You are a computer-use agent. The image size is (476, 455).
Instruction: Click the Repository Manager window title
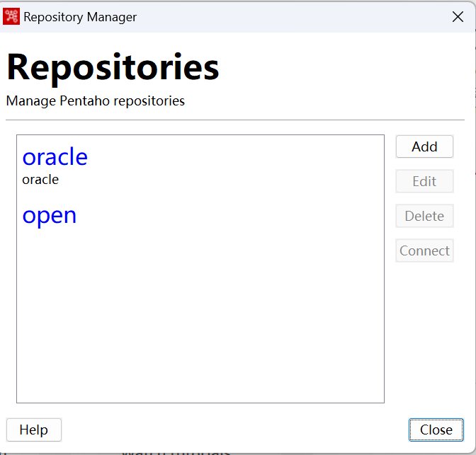click(80, 17)
